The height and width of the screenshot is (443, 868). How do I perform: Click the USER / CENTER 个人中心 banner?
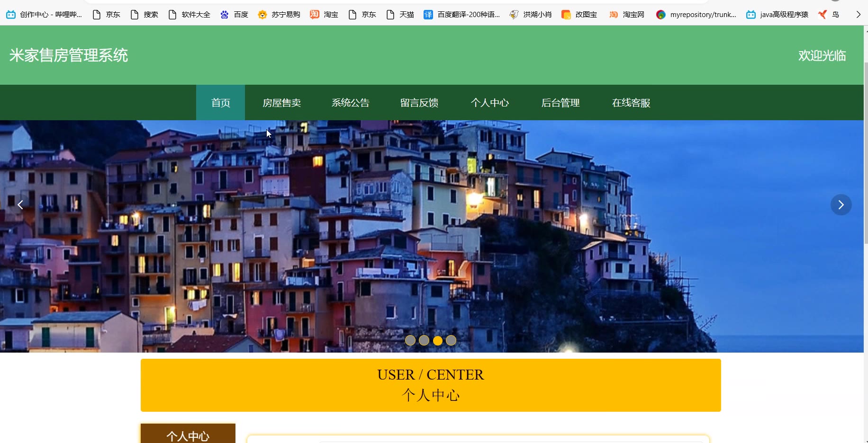click(431, 385)
